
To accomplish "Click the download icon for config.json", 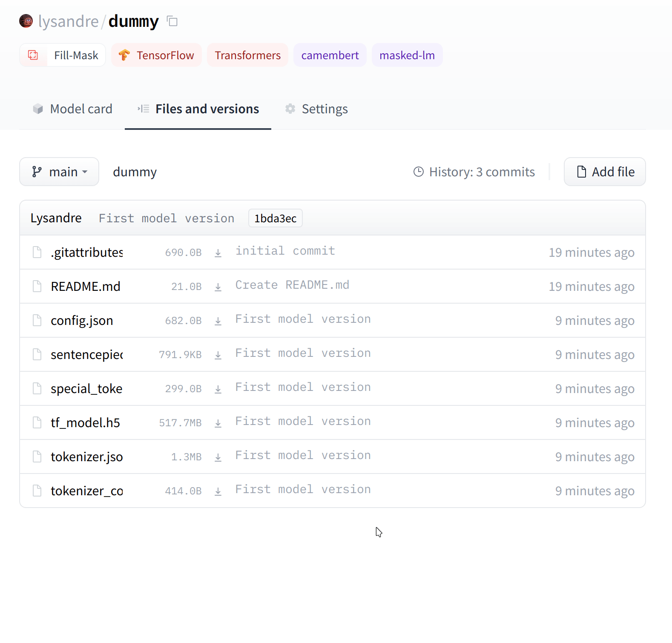I will pos(218,321).
